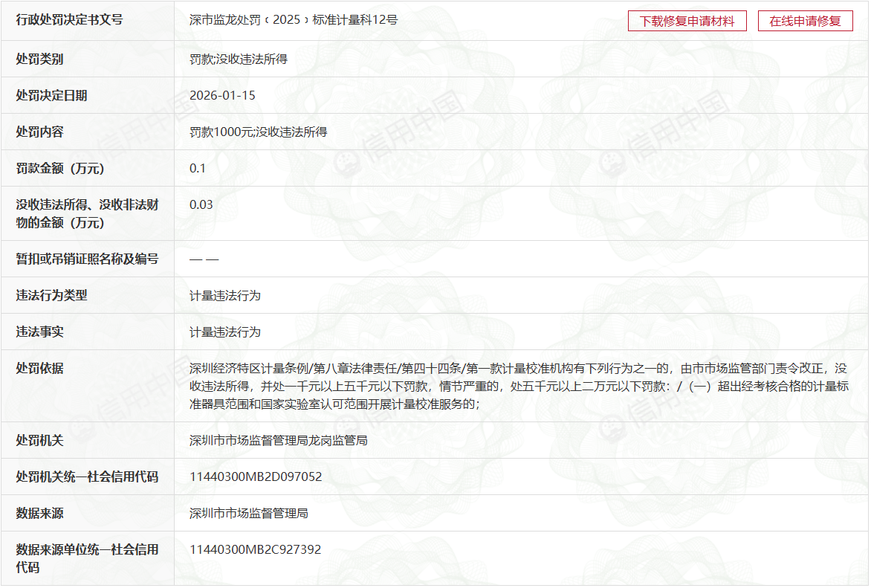Click the 违法事实 row value 计量违法行为
The height and width of the screenshot is (588, 871).
pyautogui.click(x=225, y=332)
